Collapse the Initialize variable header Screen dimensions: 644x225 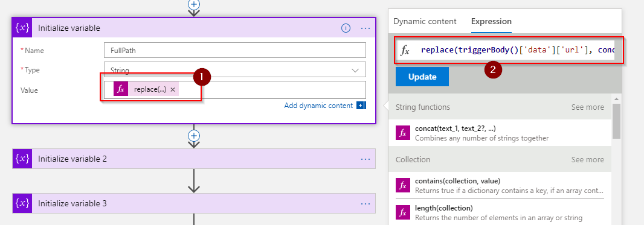[194, 28]
